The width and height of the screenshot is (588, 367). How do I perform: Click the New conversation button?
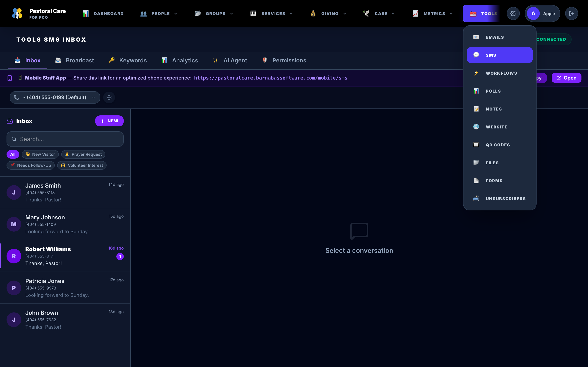(109, 121)
